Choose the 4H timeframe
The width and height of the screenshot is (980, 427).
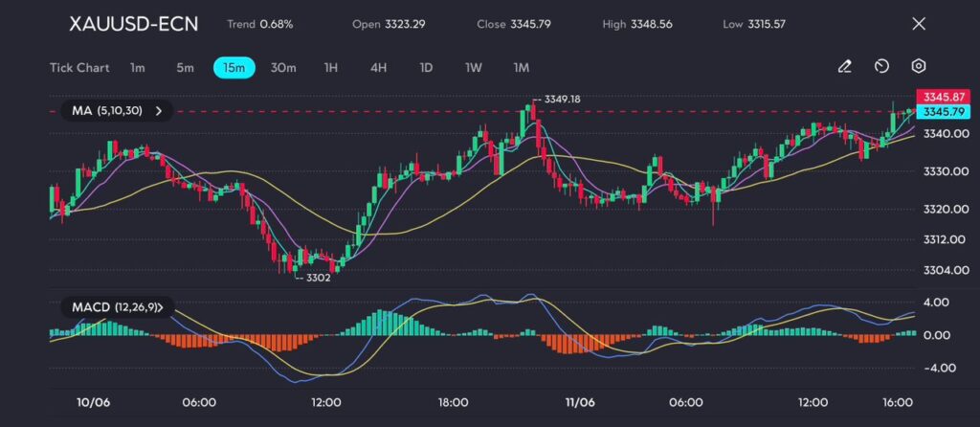coord(378,68)
